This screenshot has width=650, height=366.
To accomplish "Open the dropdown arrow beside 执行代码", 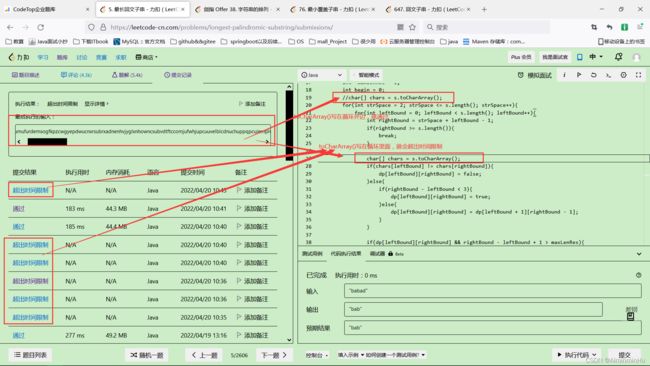I will click(594, 355).
